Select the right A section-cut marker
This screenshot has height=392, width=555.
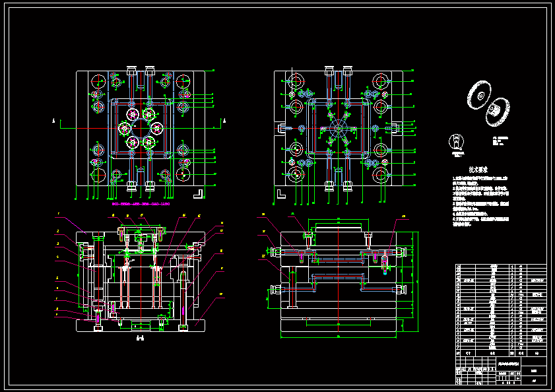[224, 121]
